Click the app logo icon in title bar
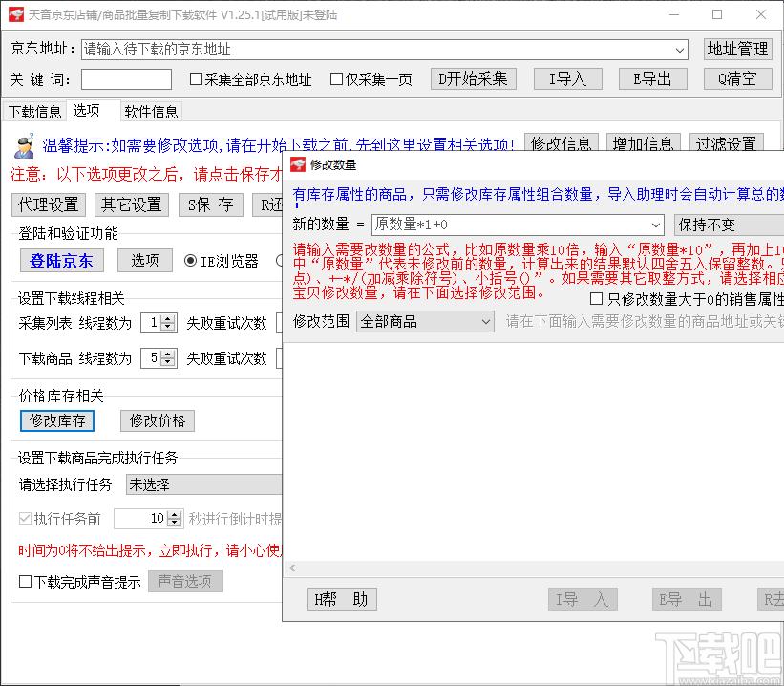 pyautogui.click(x=14, y=14)
